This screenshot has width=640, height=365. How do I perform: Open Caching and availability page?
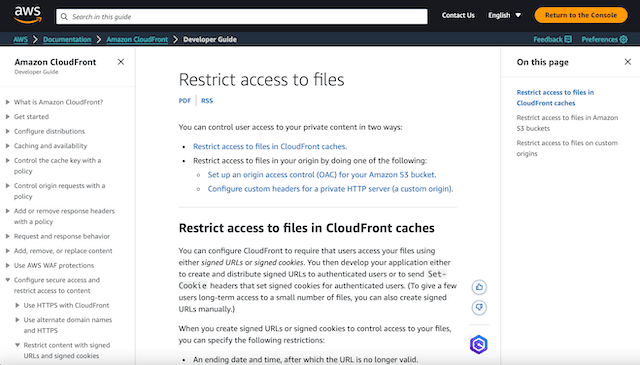coord(51,146)
